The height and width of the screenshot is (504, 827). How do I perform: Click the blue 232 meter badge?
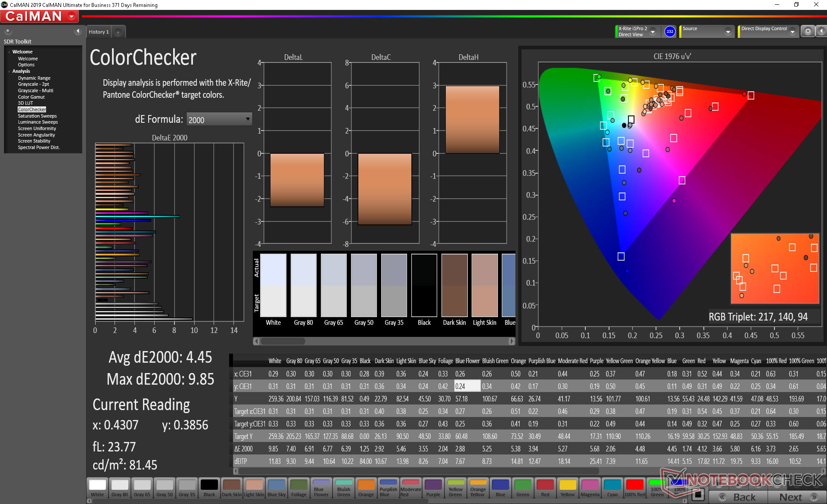tap(669, 31)
